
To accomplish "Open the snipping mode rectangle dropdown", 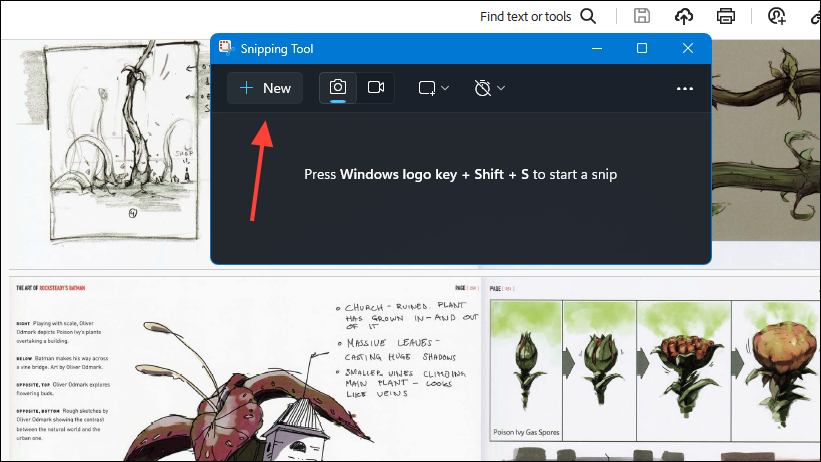I will coord(434,88).
